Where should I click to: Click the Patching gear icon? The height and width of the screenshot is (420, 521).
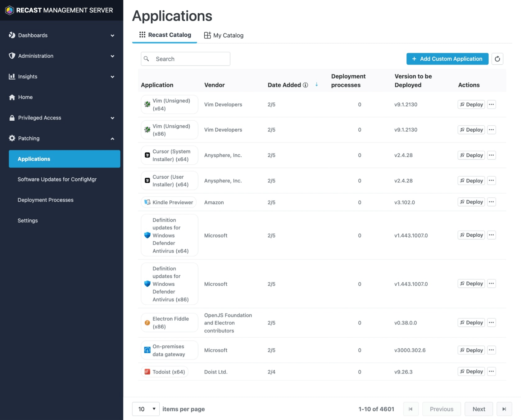12,138
